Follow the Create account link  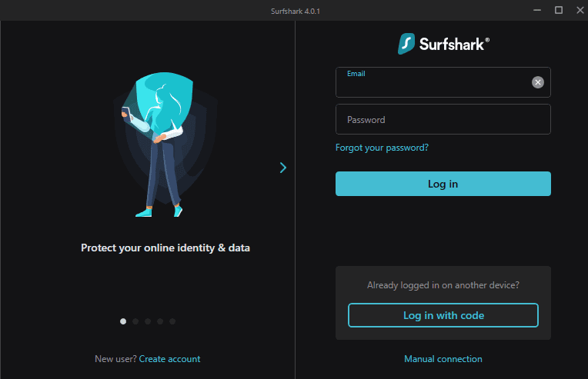click(169, 359)
